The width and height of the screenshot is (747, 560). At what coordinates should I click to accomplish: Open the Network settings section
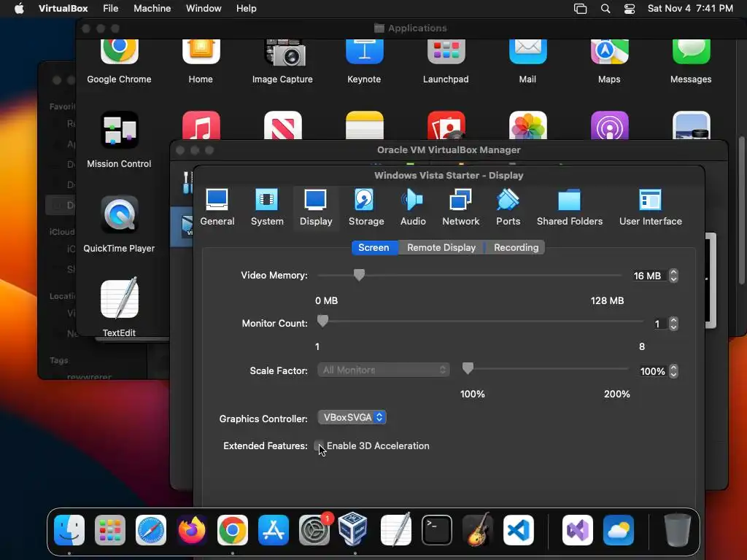[461, 208]
